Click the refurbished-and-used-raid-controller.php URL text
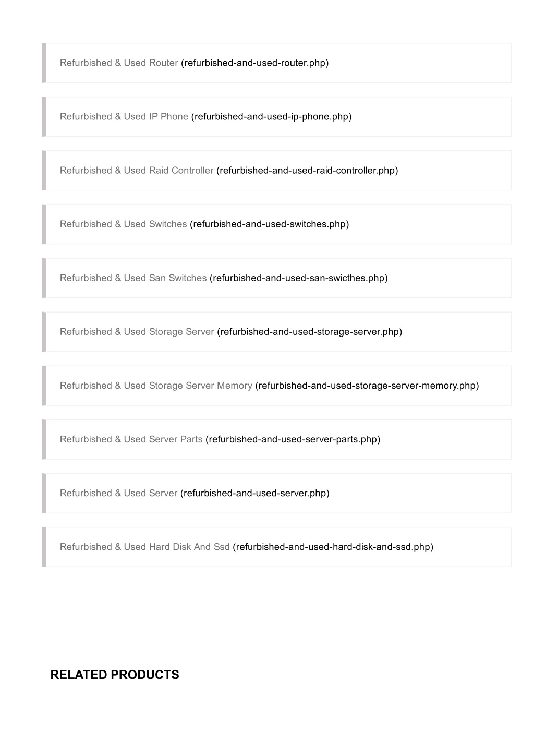 click(x=307, y=171)
